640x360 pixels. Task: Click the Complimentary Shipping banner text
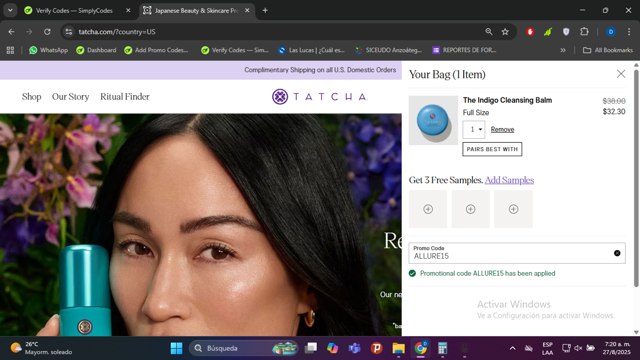(x=320, y=70)
